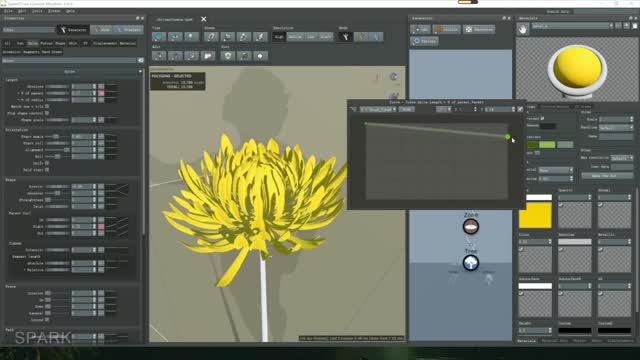
Task: Open the Tools menu
Action: pos(37,11)
